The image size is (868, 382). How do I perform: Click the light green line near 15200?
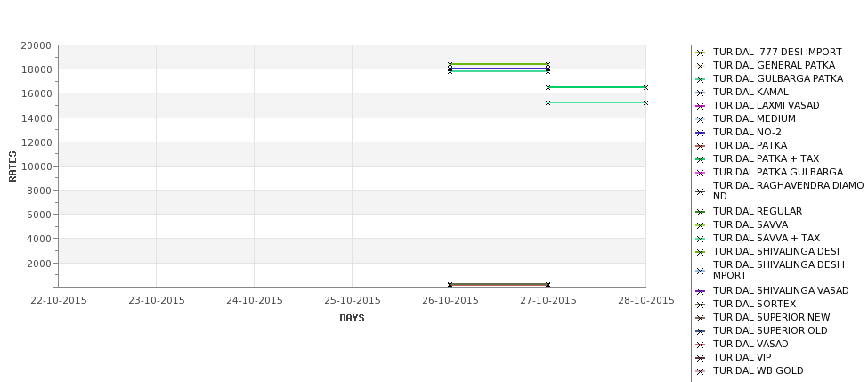(x=596, y=102)
